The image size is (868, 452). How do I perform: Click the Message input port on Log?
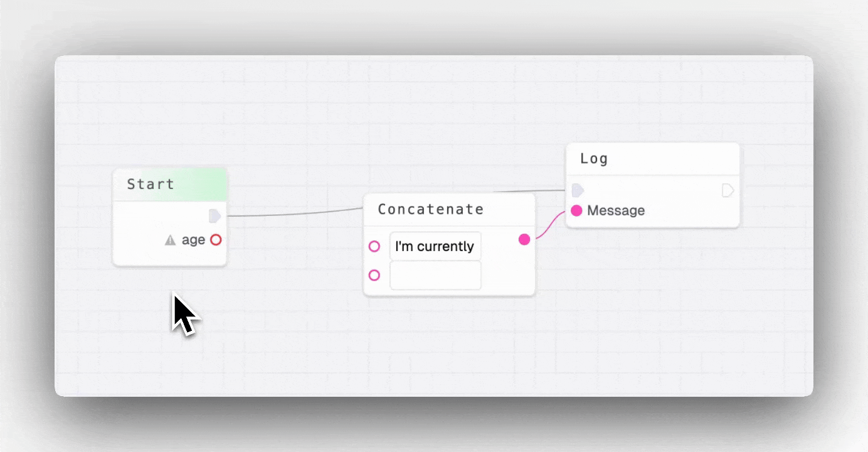577,211
